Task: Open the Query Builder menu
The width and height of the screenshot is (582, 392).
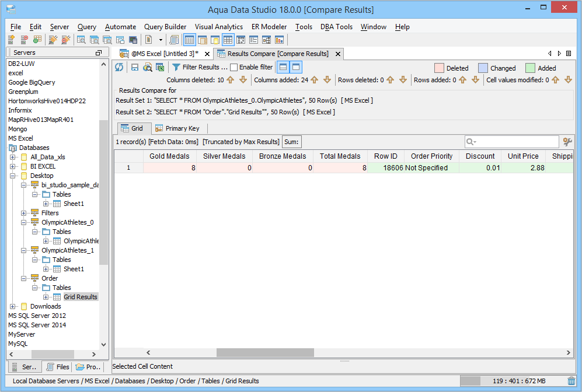Action: pyautogui.click(x=165, y=27)
